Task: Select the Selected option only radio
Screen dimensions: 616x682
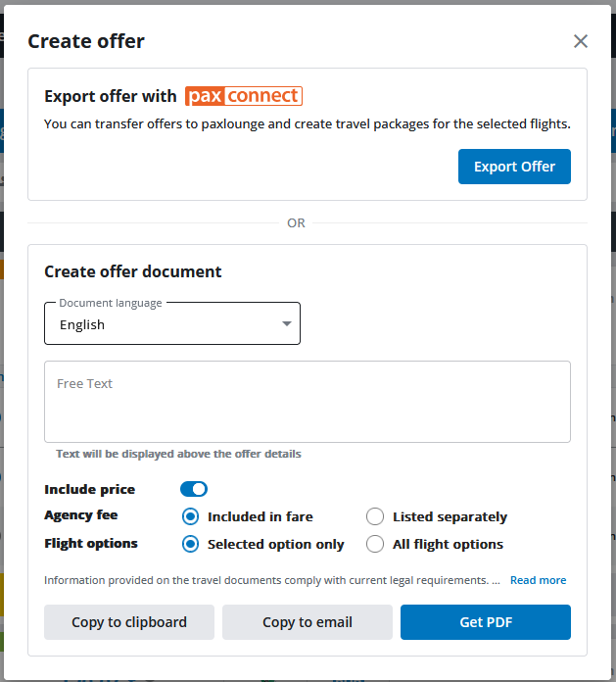Action: 191,544
